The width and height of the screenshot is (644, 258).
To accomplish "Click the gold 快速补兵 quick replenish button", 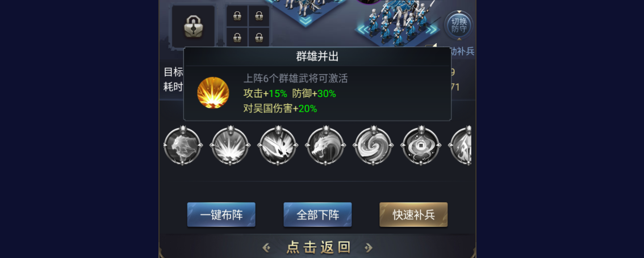I will pos(413,214).
